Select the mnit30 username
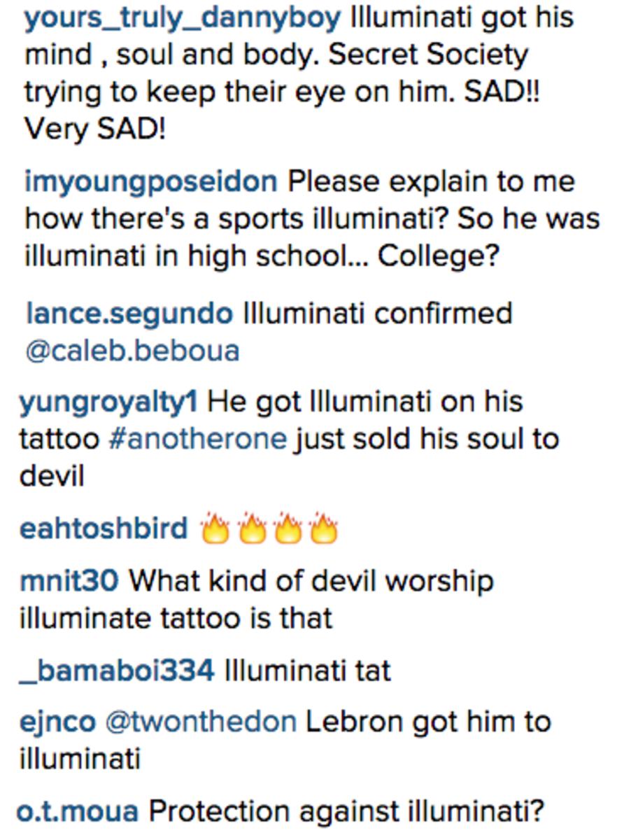The height and width of the screenshot is (840, 631). (x=70, y=581)
